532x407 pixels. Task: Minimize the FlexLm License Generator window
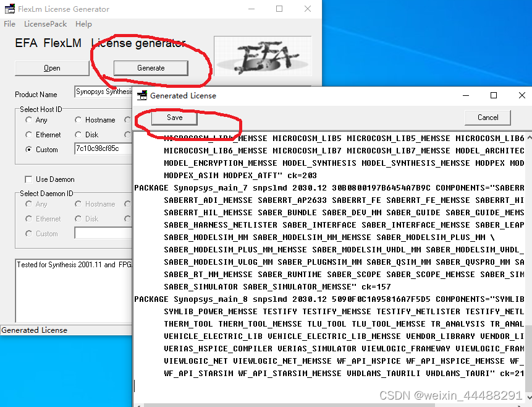tap(251, 9)
